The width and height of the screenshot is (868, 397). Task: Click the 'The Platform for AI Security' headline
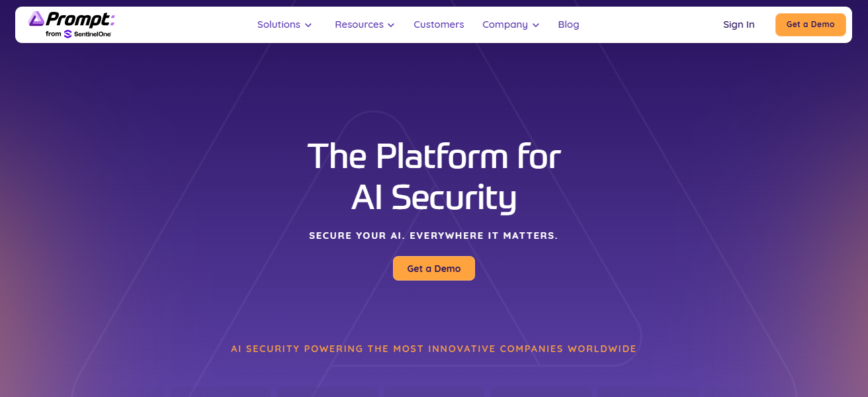pyautogui.click(x=433, y=175)
